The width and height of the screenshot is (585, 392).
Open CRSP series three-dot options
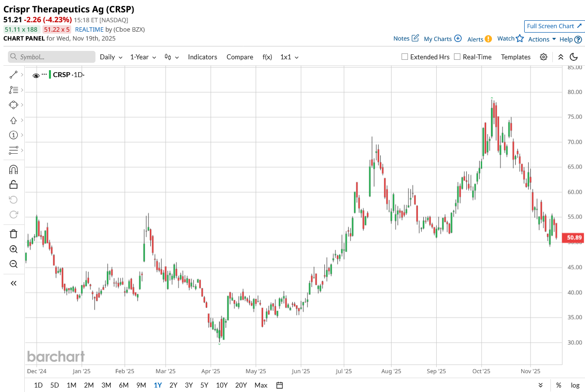(45, 74)
